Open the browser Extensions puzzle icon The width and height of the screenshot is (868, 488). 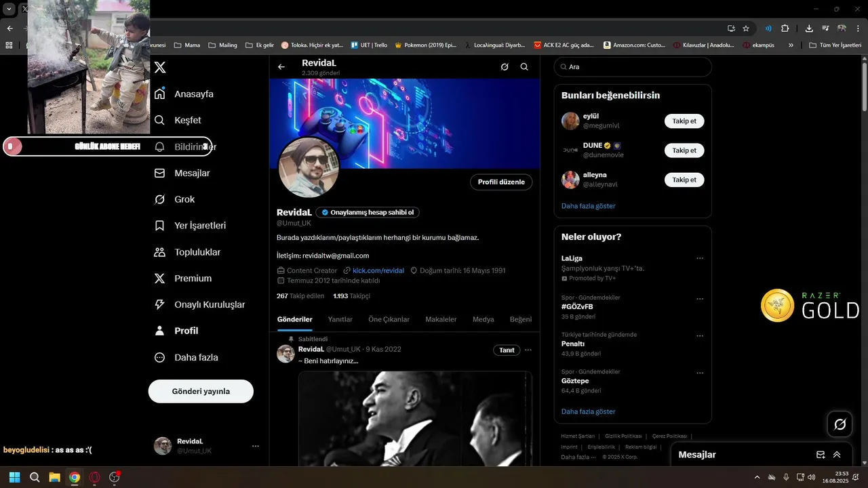pos(785,28)
